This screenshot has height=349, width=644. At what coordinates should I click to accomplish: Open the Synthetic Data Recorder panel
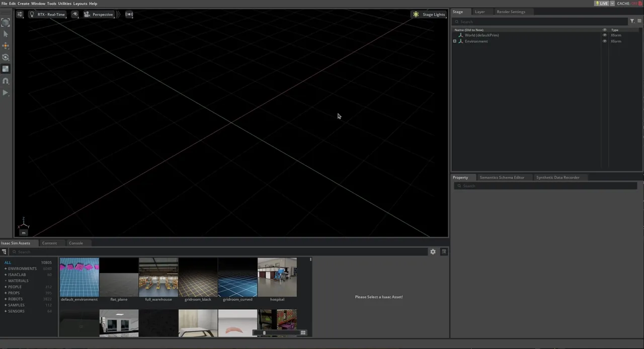(x=557, y=177)
